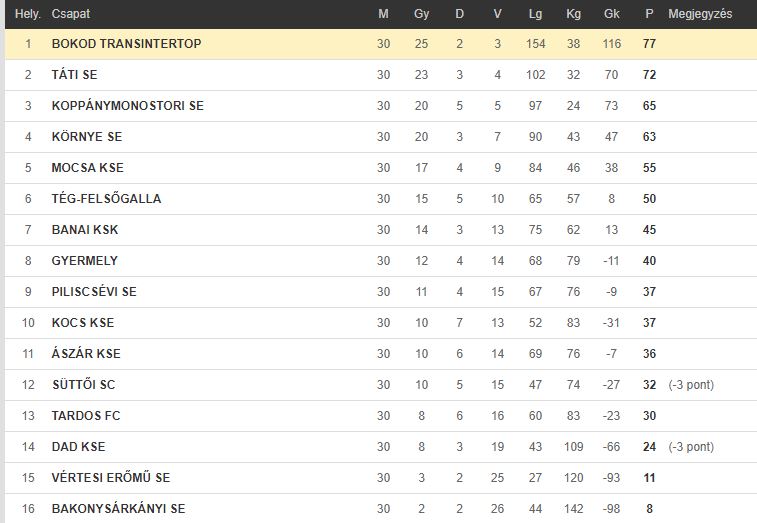Screen dimensions: 757x523
Task: Open DAD KSE team link
Action: (x=78, y=446)
